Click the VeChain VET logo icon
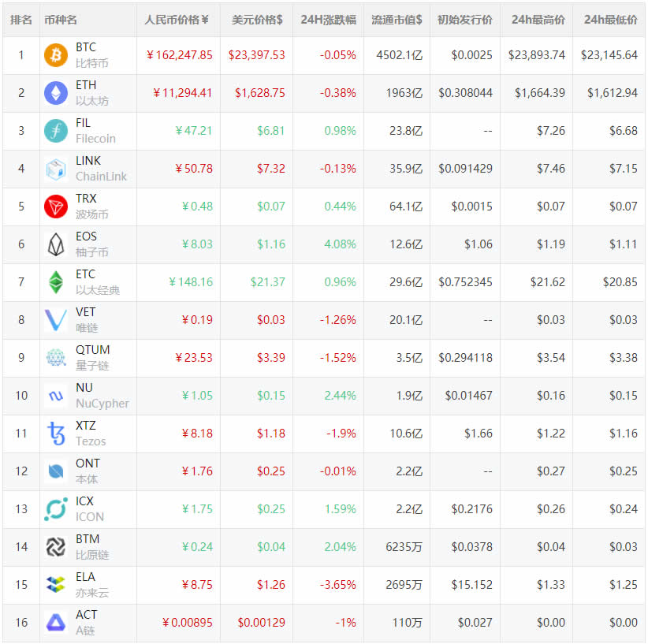This screenshot has width=648, height=644. pyautogui.click(x=56, y=320)
